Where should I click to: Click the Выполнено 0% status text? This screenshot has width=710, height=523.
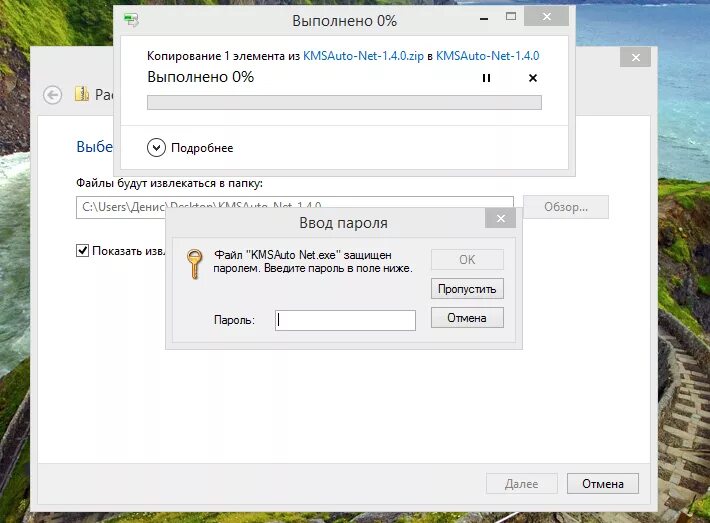click(201, 77)
